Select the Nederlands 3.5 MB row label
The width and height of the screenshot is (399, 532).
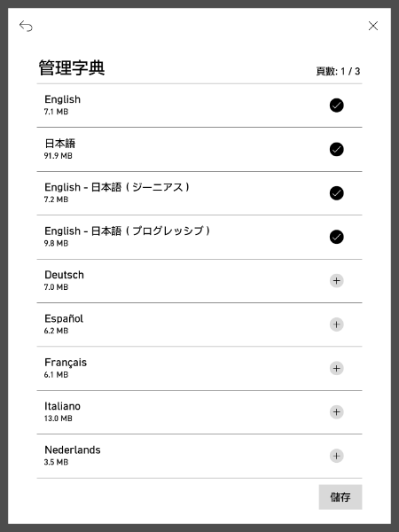click(73, 456)
